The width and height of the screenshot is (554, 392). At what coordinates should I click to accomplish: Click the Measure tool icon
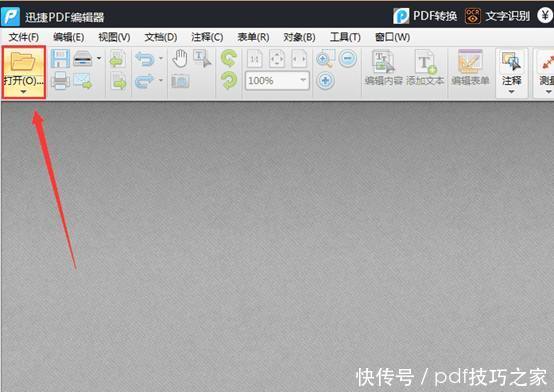pos(547,62)
